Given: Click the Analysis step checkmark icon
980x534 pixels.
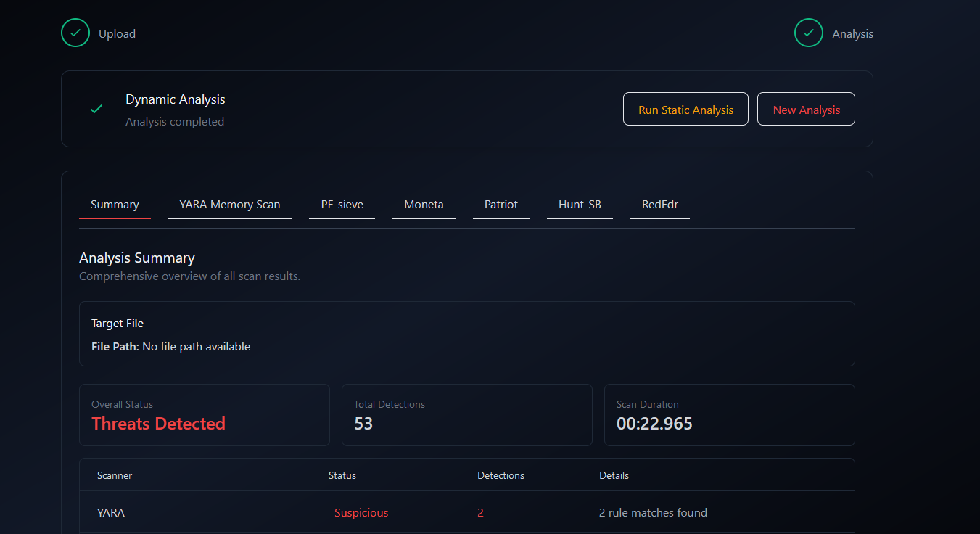Looking at the screenshot, I should [x=808, y=33].
